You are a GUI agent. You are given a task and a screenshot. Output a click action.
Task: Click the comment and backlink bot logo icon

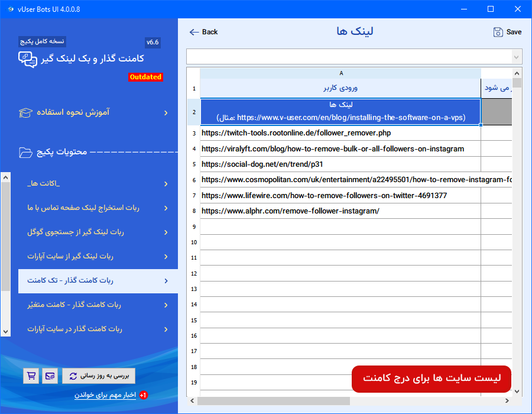pyautogui.click(x=27, y=59)
